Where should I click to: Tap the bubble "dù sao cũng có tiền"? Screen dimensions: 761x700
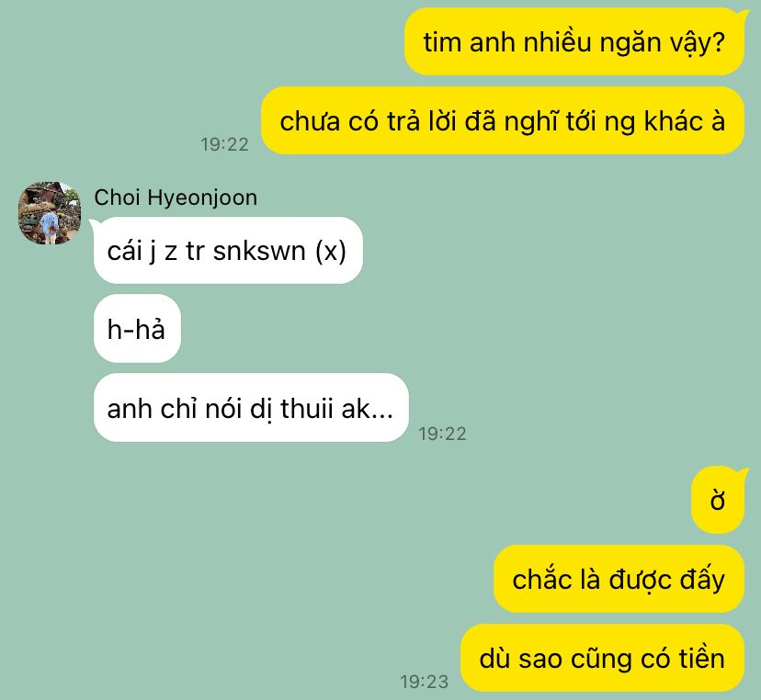(602, 658)
